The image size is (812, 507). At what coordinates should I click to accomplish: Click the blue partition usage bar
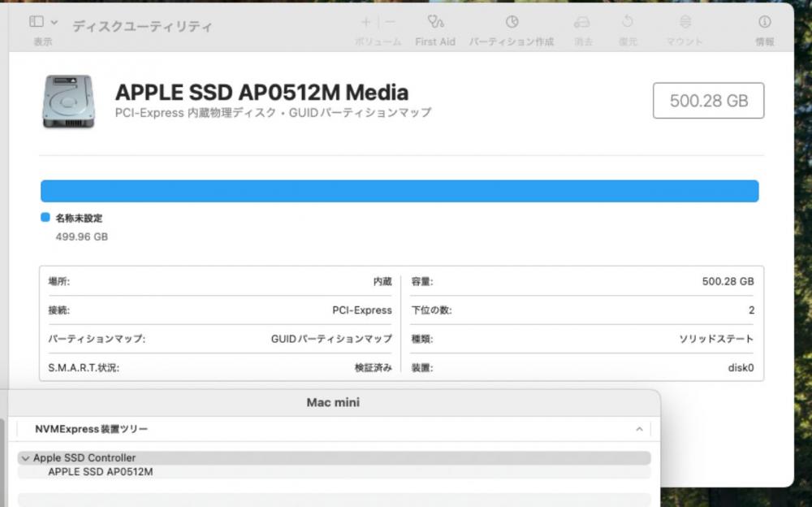(400, 191)
